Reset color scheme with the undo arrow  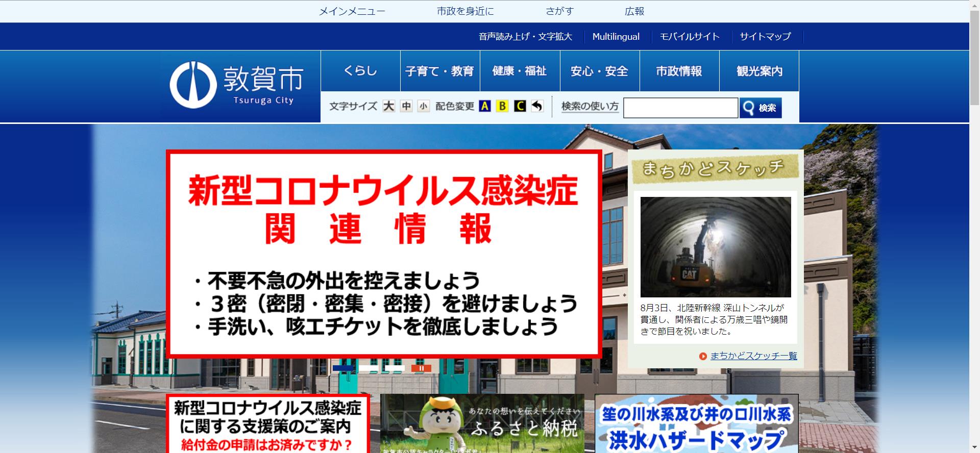[x=537, y=106]
